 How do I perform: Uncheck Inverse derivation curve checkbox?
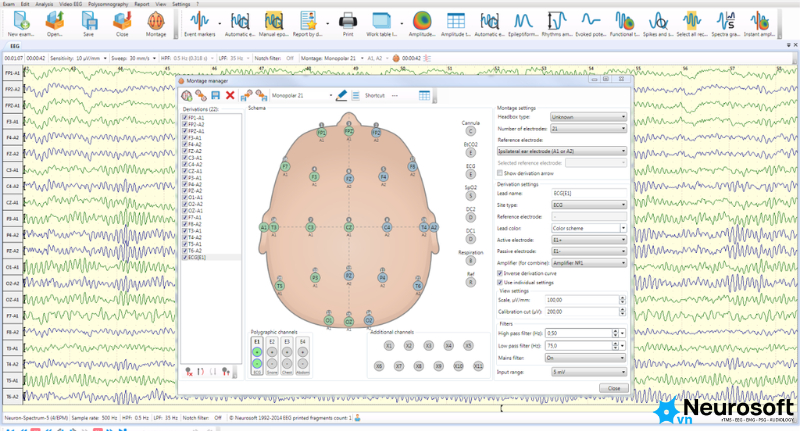500,273
